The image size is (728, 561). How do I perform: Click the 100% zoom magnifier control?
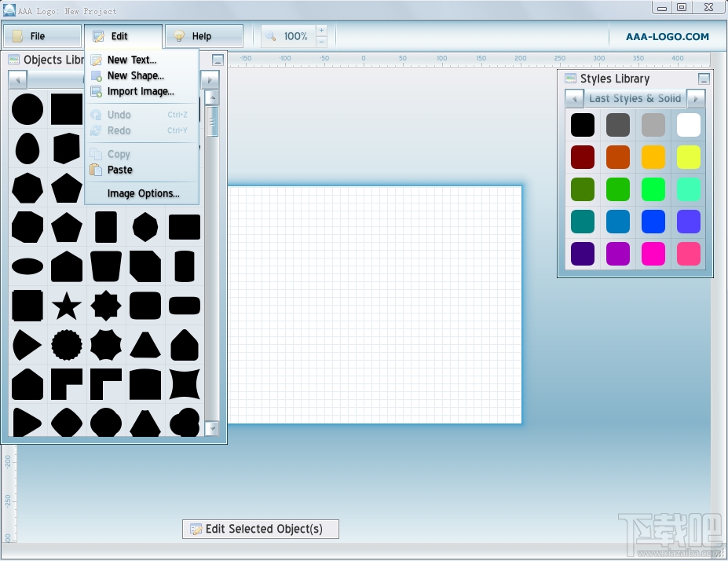tap(288, 36)
